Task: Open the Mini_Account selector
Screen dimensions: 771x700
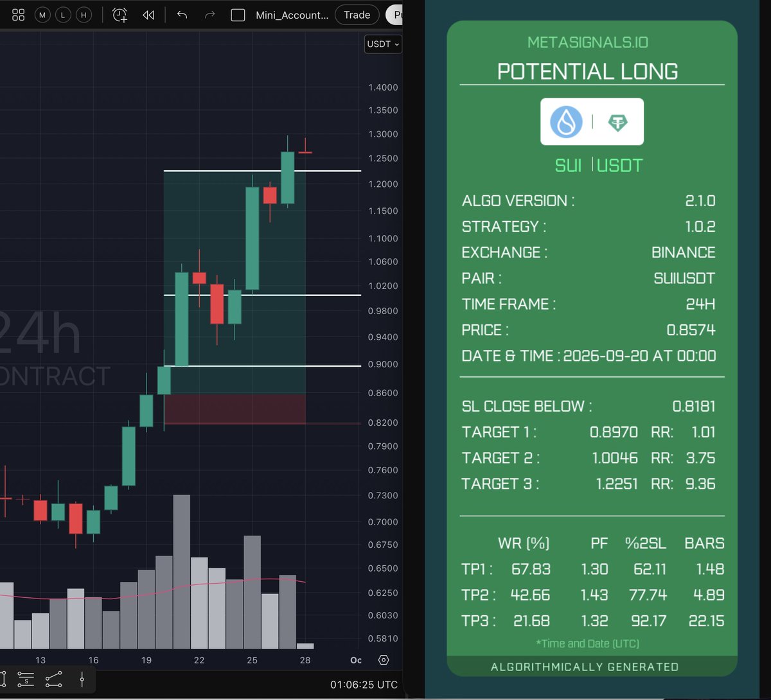Action: 292,15
